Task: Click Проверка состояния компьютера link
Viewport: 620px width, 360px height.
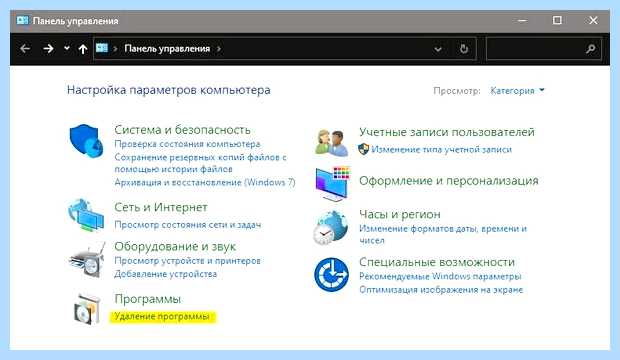Action: (x=187, y=144)
